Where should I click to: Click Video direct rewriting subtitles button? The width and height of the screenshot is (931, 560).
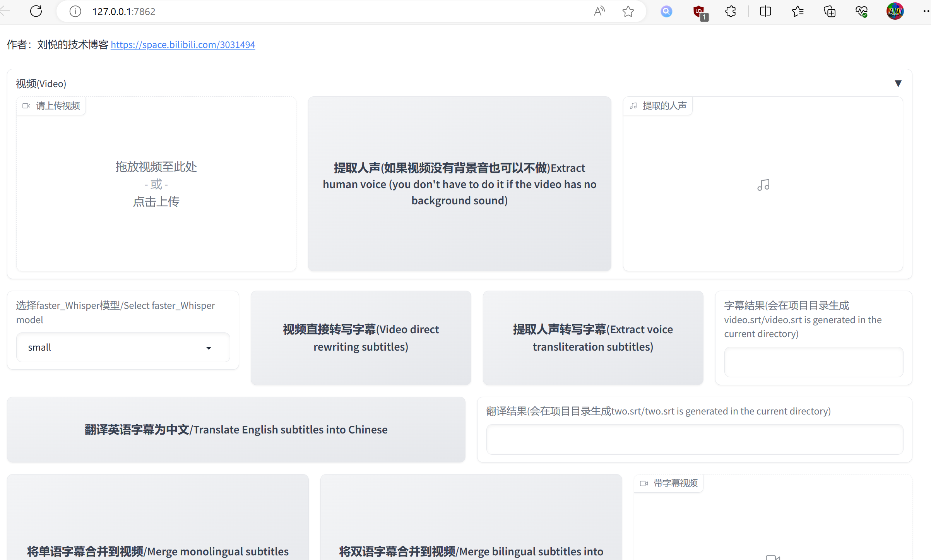click(361, 338)
